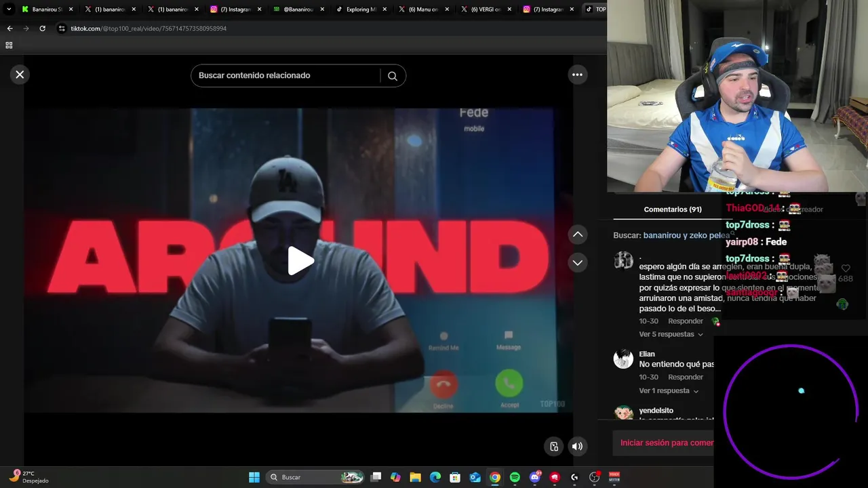Open the browser tab list dropdown arrow
Viewport: 868px width, 488px height.
(9, 9)
